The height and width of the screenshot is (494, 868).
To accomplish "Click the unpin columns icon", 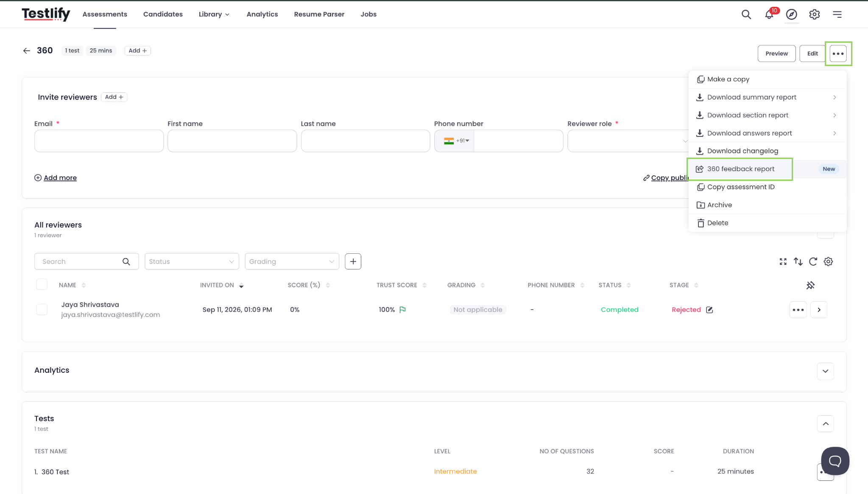I will [810, 285].
